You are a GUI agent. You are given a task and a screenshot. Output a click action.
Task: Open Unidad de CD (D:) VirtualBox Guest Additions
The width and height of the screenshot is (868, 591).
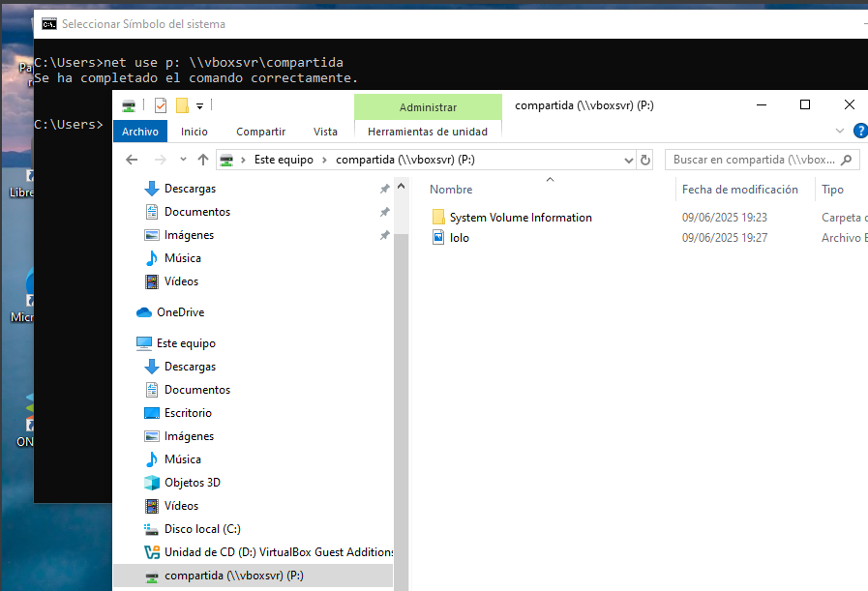279,553
